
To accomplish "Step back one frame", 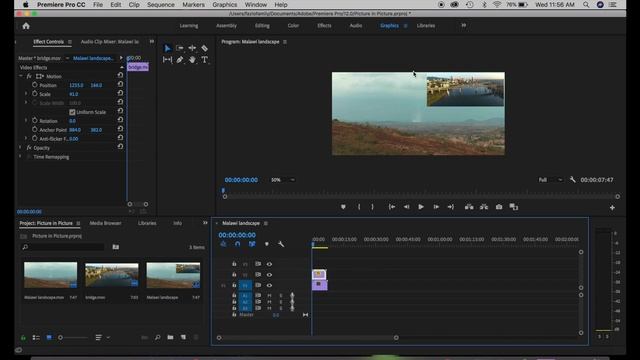I will coord(406,207).
